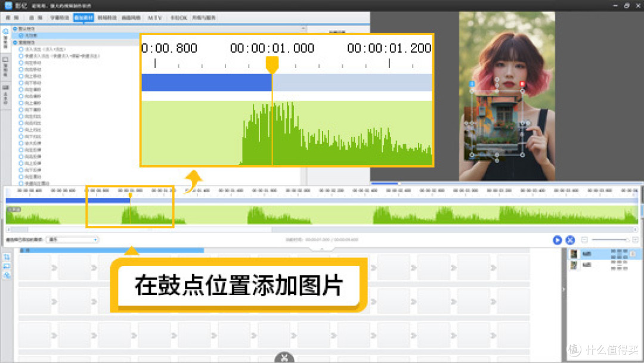Open the 音乐 audio selection dropdown
Image resolution: width=644 pixels, height=363 pixels.
pos(72,240)
